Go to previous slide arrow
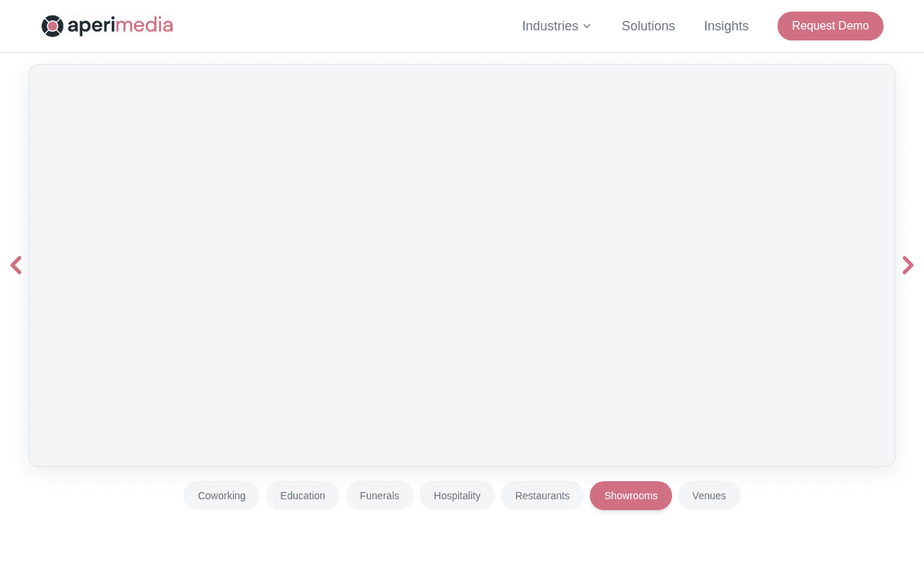The height and width of the screenshot is (578, 924). coord(16,265)
